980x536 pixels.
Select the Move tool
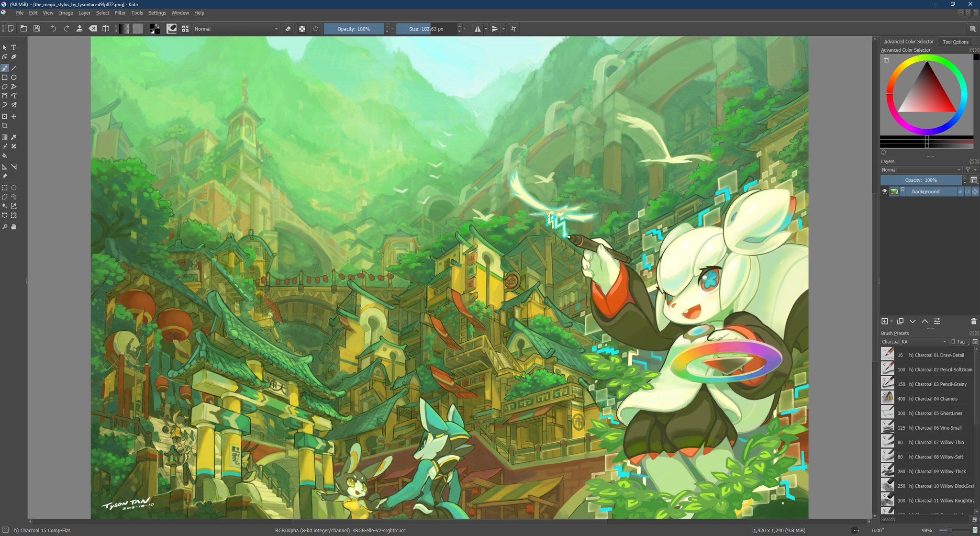(14, 116)
